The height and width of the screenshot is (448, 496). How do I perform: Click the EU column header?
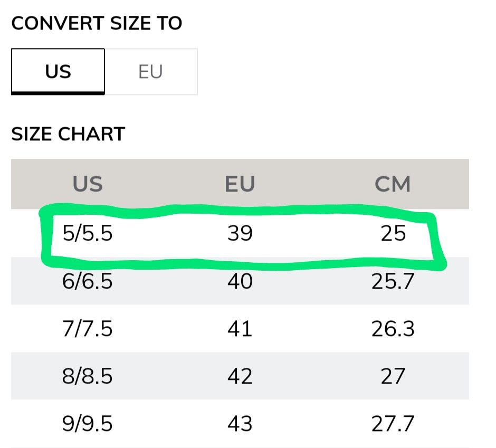[x=240, y=184]
